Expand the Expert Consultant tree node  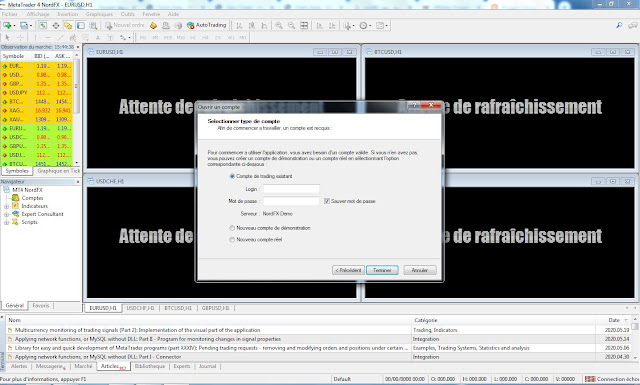click(x=6, y=214)
